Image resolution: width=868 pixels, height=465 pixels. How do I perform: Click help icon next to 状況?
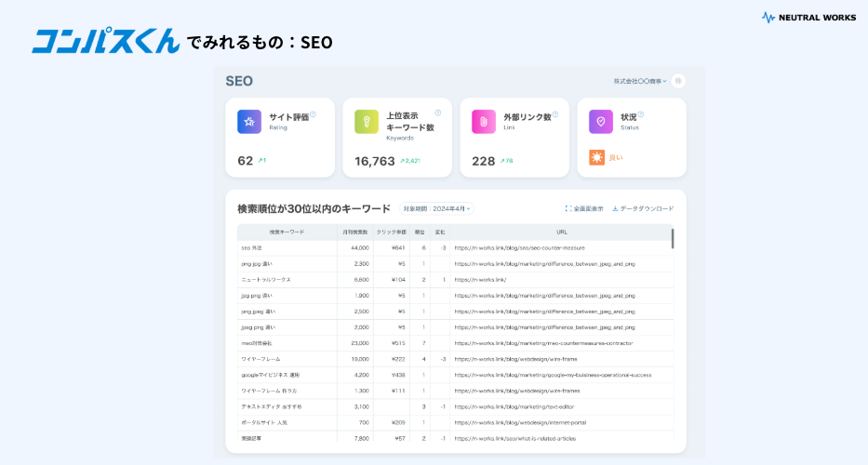(641, 114)
